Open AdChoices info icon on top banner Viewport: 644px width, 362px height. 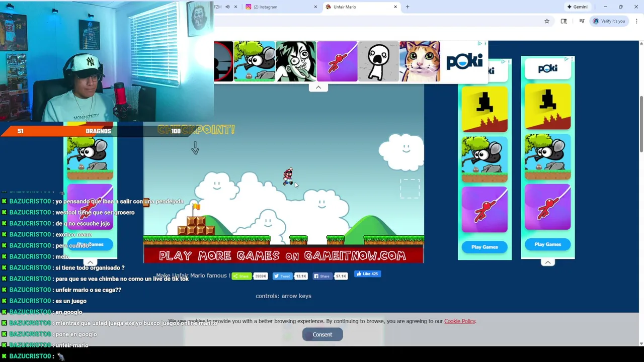(479, 44)
